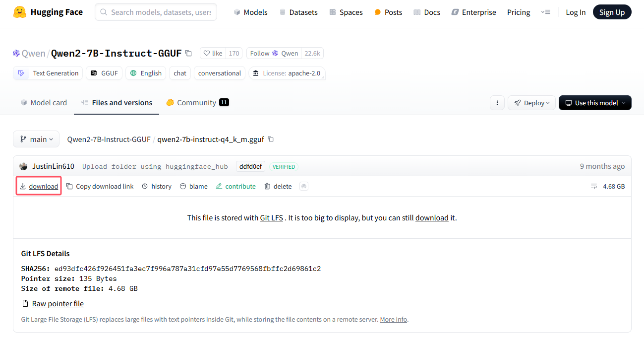View the file history
Screen dimensions: 644x344
[x=156, y=186]
